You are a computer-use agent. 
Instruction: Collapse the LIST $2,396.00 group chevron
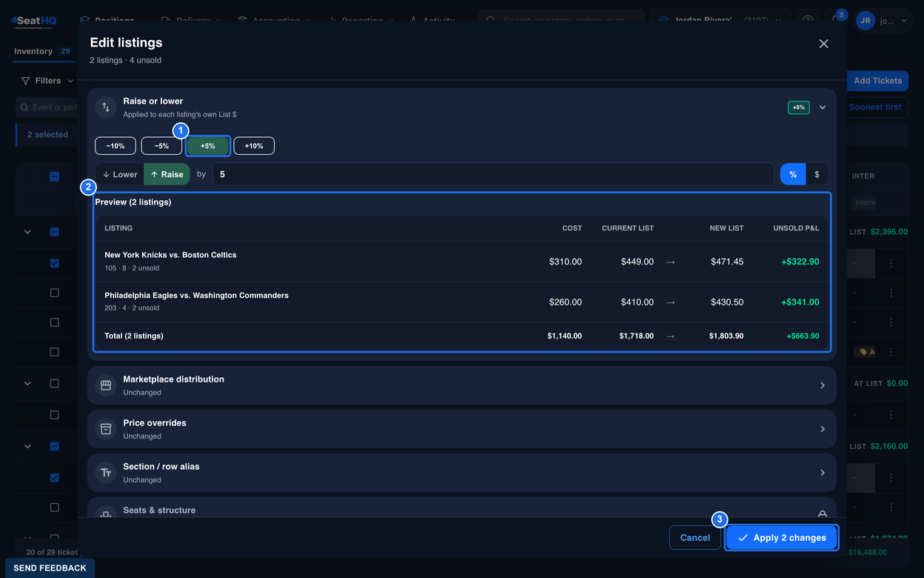tap(27, 232)
